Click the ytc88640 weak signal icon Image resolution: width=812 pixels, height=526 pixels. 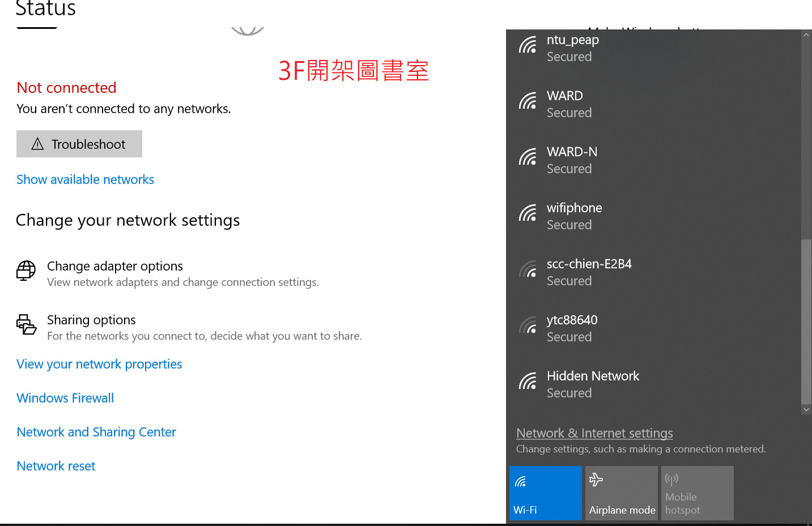(528, 326)
